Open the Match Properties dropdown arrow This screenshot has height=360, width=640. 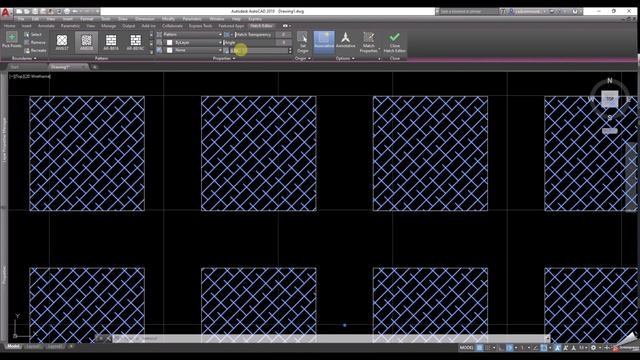(379, 50)
